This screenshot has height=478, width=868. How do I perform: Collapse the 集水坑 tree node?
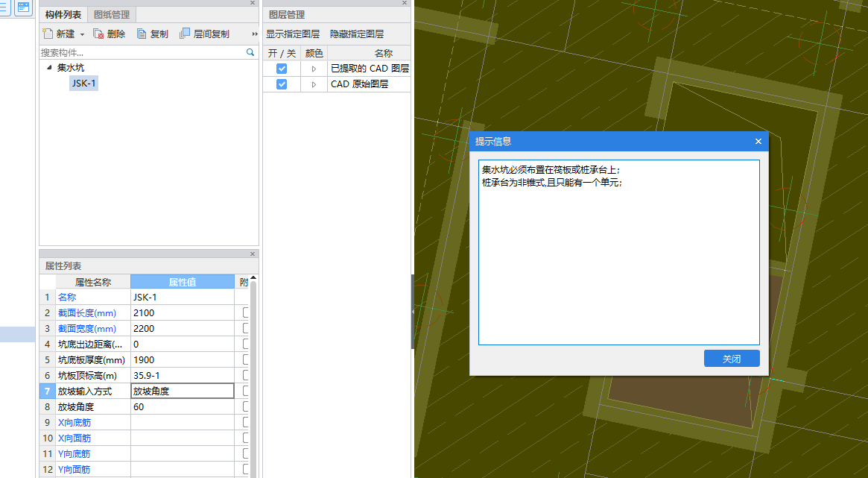tap(49, 68)
